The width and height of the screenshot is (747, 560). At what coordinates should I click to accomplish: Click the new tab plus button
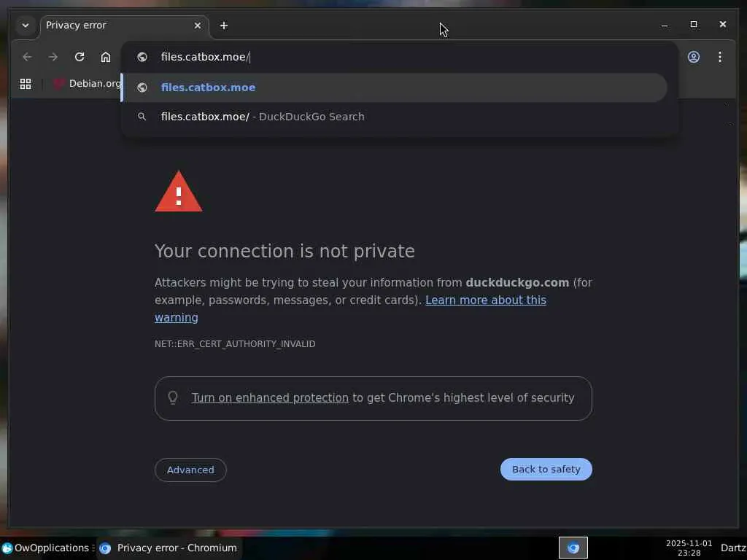click(x=224, y=26)
